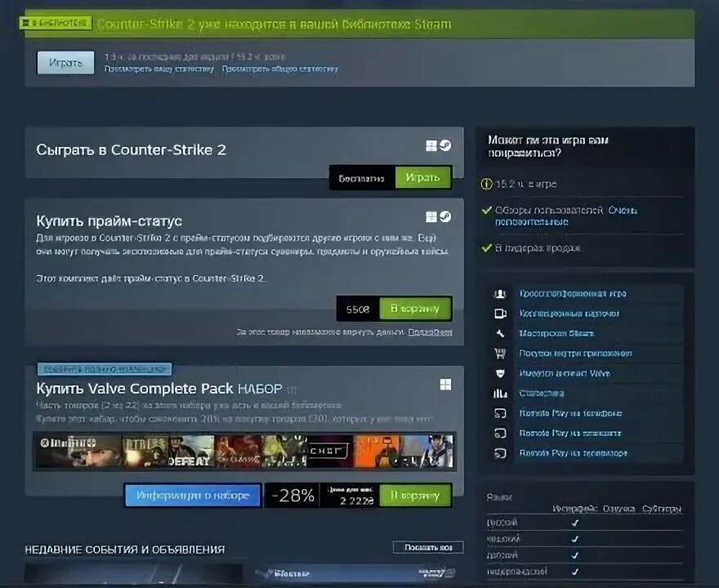Open the Подробнее refund policy link
The image size is (719, 588).
pyautogui.click(x=430, y=332)
